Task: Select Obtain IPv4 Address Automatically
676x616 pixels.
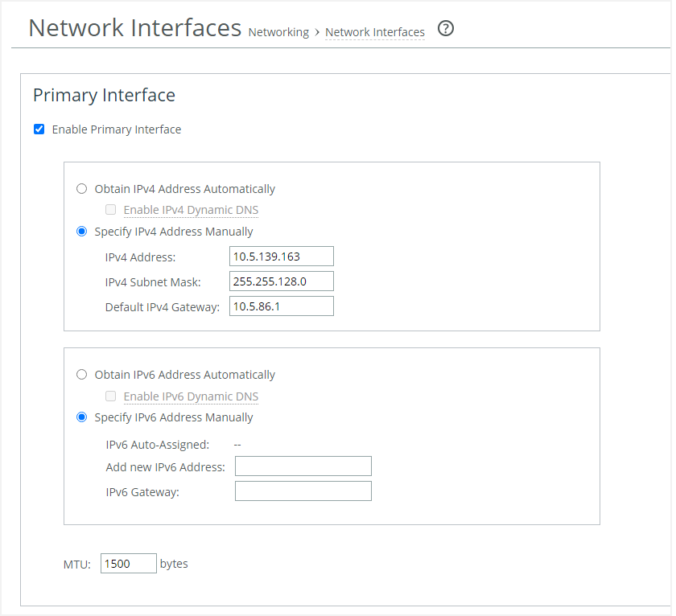Action: coord(81,189)
